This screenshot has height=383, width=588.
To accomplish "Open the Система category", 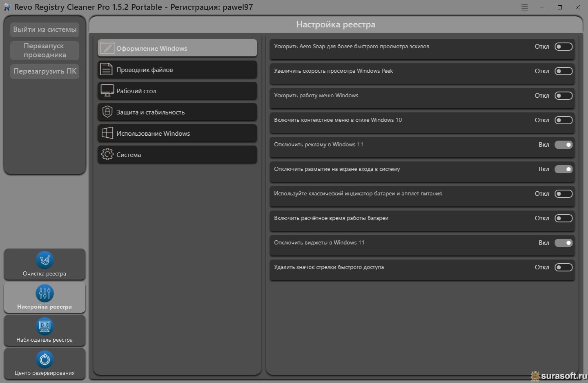I will click(177, 155).
